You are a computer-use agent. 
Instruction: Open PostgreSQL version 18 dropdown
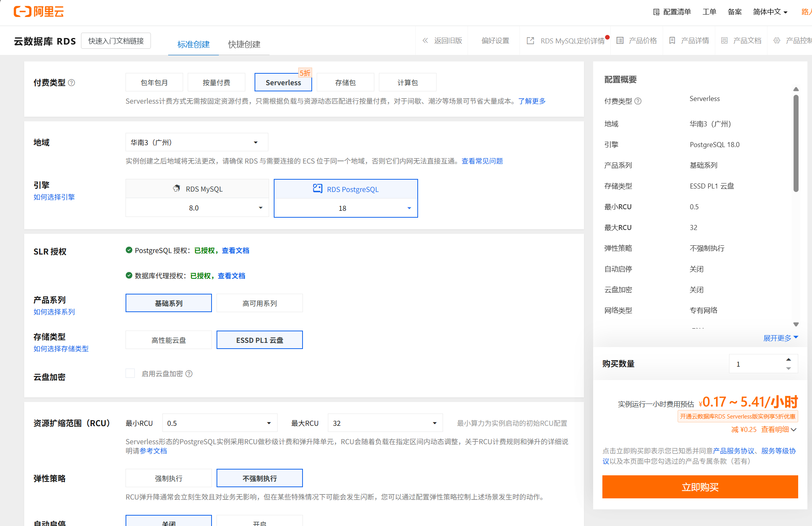[346, 208]
